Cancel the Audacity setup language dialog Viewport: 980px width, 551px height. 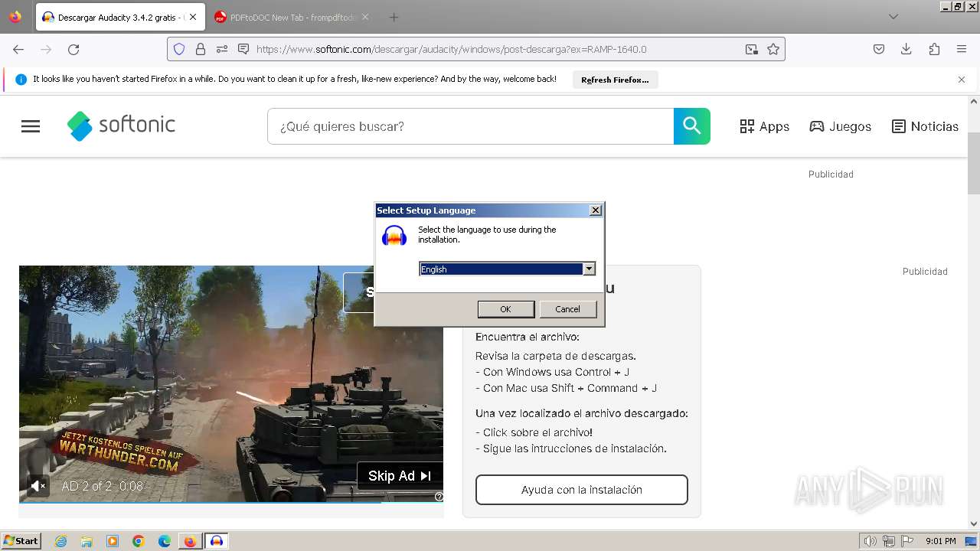567,309
